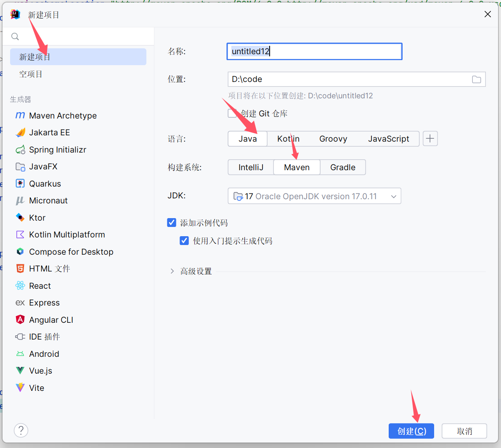This screenshot has height=448, width=501.
Task: Choose IntelliJ as the build system
Action: click(251, 167)
